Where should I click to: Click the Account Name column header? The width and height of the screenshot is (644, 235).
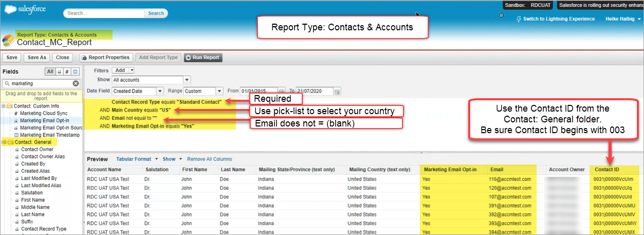[104, 170]
